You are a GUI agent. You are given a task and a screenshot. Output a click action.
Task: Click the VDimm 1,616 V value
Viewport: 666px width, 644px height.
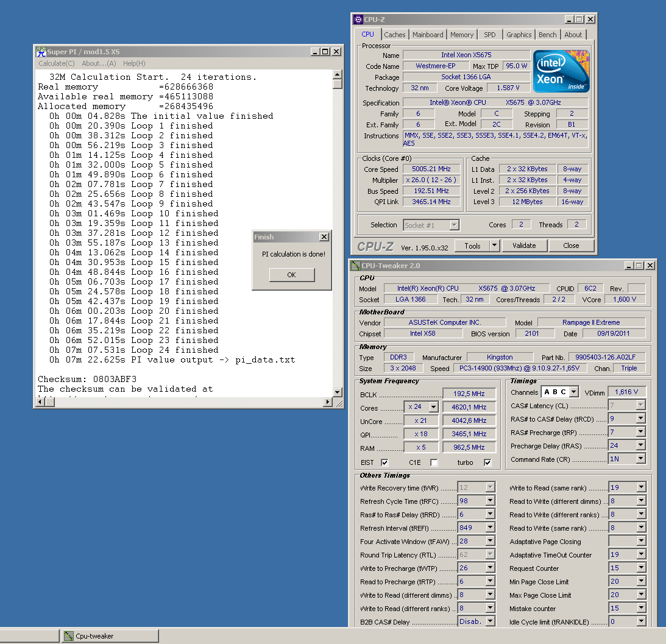pos(626,392)
